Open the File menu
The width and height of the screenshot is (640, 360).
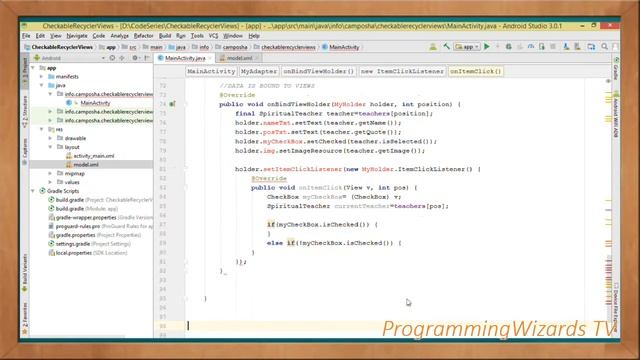tap(26, 36)
